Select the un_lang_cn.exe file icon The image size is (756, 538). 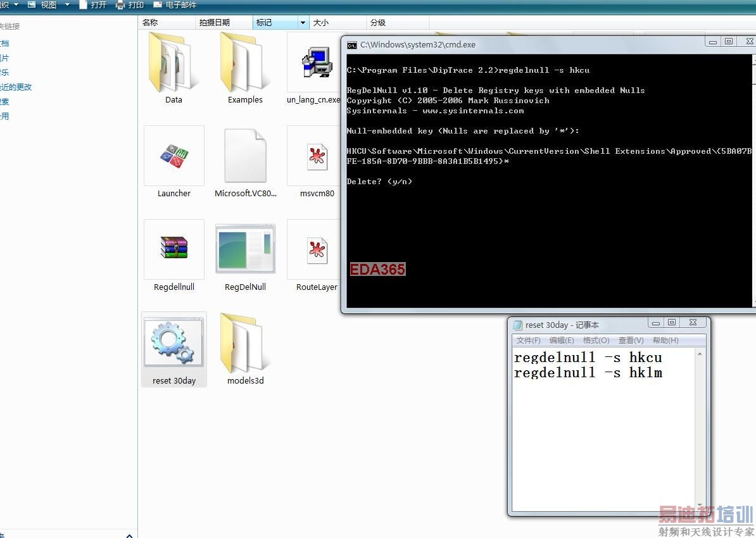point(317,63)
